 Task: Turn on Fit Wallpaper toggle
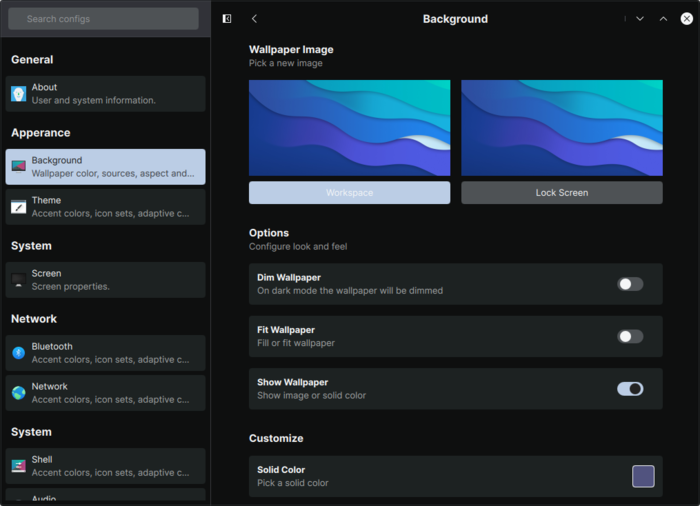click(629, 337)
